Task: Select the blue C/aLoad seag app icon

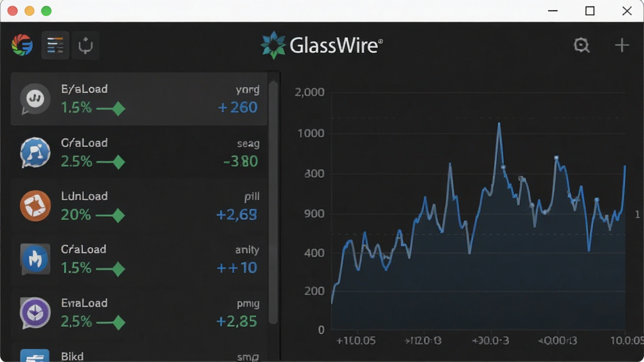Action: (x=35, y=153)
